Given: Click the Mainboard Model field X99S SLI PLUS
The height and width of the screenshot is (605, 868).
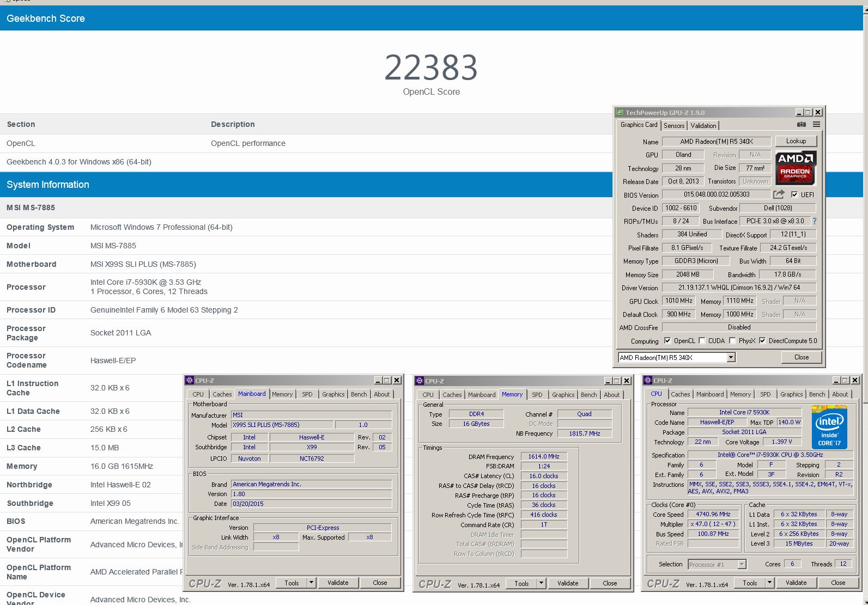Looking at the screenshot, I should 281,425.
